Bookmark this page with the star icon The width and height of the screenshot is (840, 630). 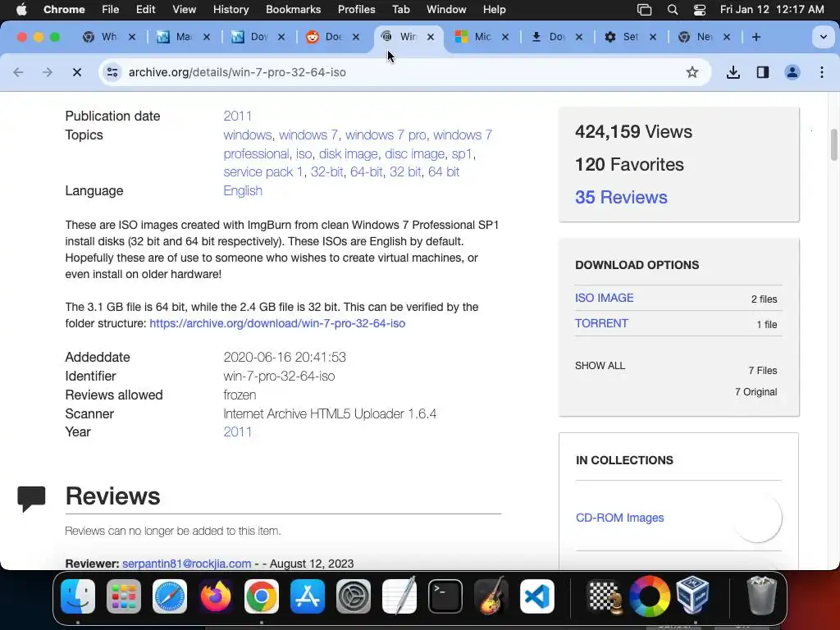pyautogui.click(x=692, y=72)
